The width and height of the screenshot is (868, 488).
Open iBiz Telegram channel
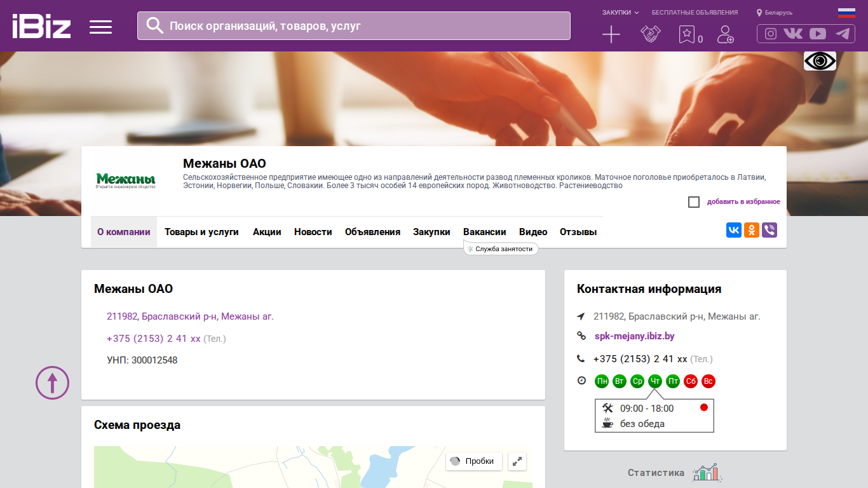[x=843, y=34]
